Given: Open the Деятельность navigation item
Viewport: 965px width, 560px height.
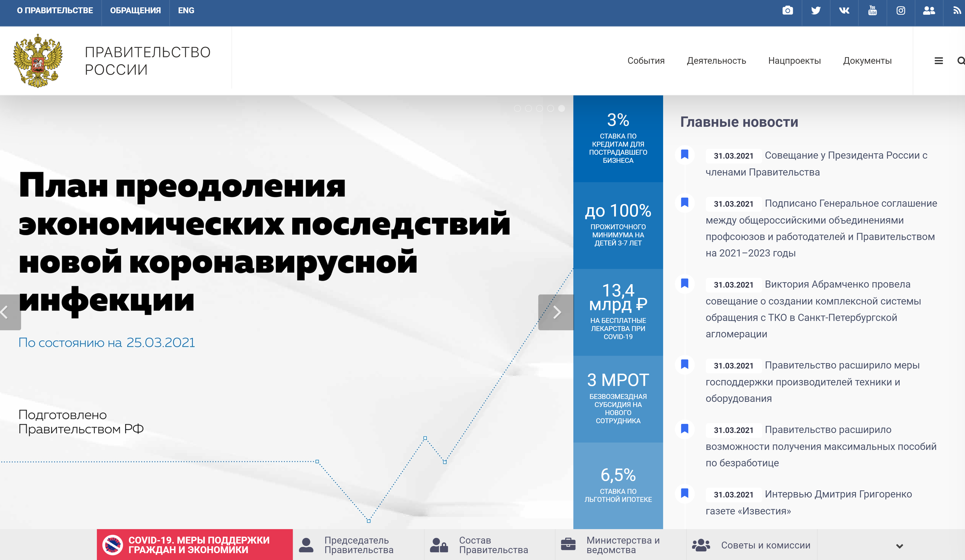Looking at the screenshot, I should pos(716,61).
